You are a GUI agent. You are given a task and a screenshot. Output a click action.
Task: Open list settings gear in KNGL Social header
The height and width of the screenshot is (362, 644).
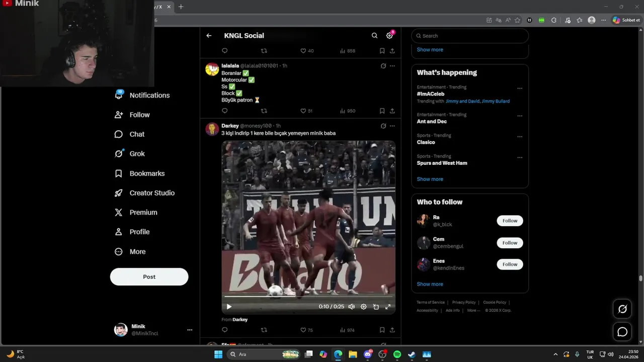click(389, 36)
